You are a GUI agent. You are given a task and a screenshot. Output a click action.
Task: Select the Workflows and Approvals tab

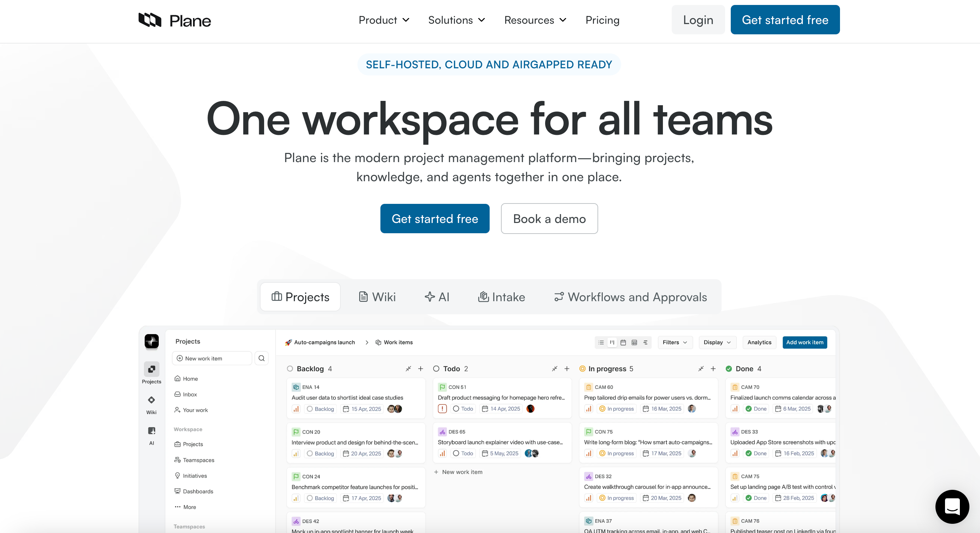[630, 297]
